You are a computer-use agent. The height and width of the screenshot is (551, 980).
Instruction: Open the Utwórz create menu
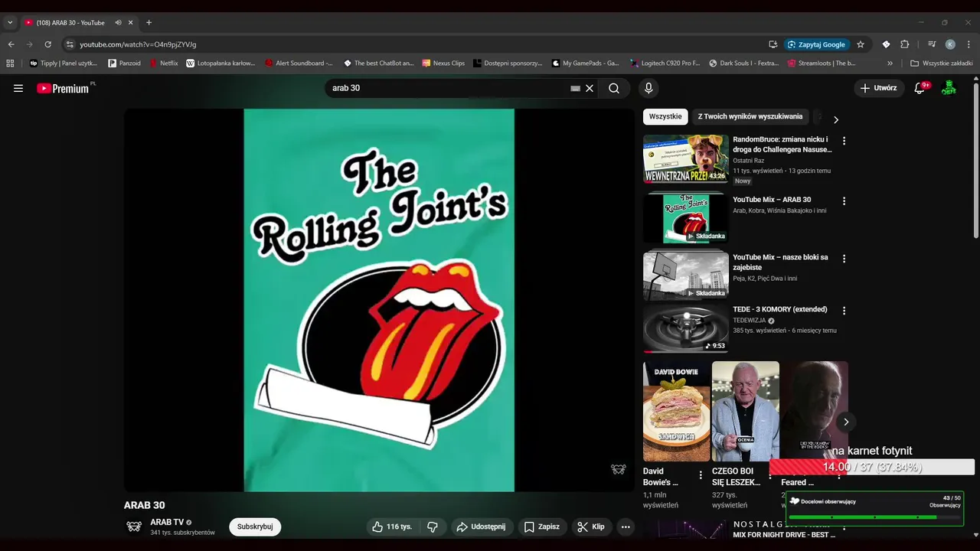(x=878, y=88)
